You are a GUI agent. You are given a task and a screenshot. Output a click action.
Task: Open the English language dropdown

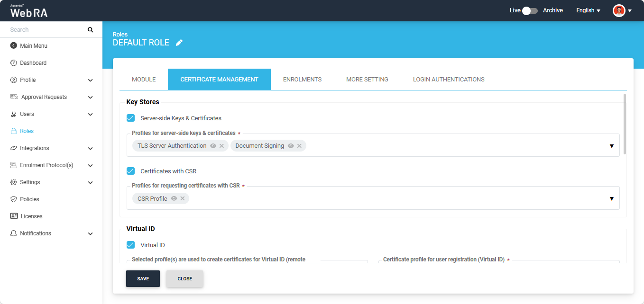pyautogui.click(x=588, y=10)
